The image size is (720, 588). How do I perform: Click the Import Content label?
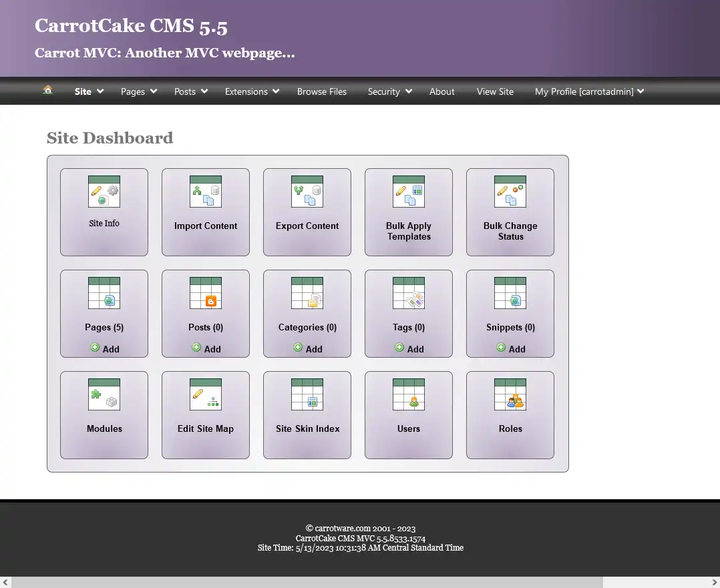(206, 226)
